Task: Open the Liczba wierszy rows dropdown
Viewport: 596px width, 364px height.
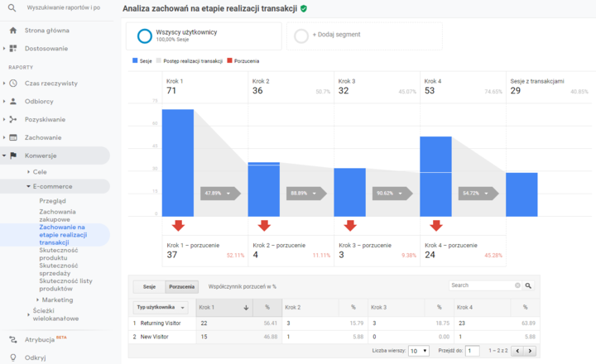Action: [417, 351]
